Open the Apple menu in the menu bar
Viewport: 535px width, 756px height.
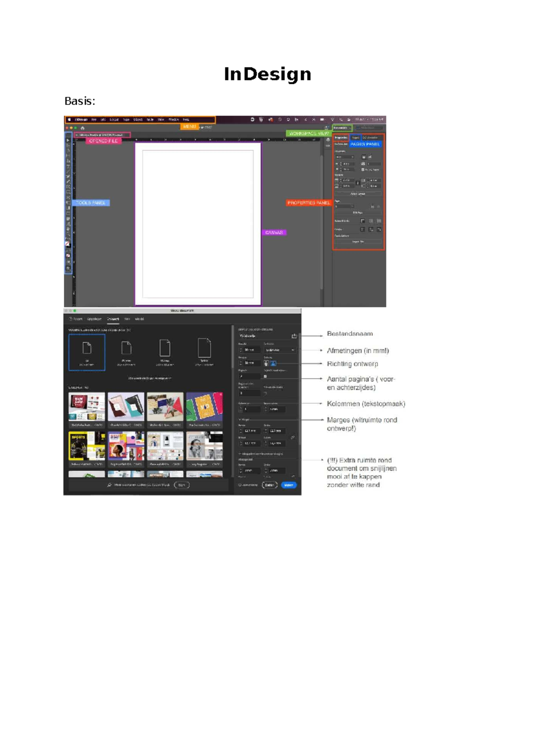tap(70, 119)
